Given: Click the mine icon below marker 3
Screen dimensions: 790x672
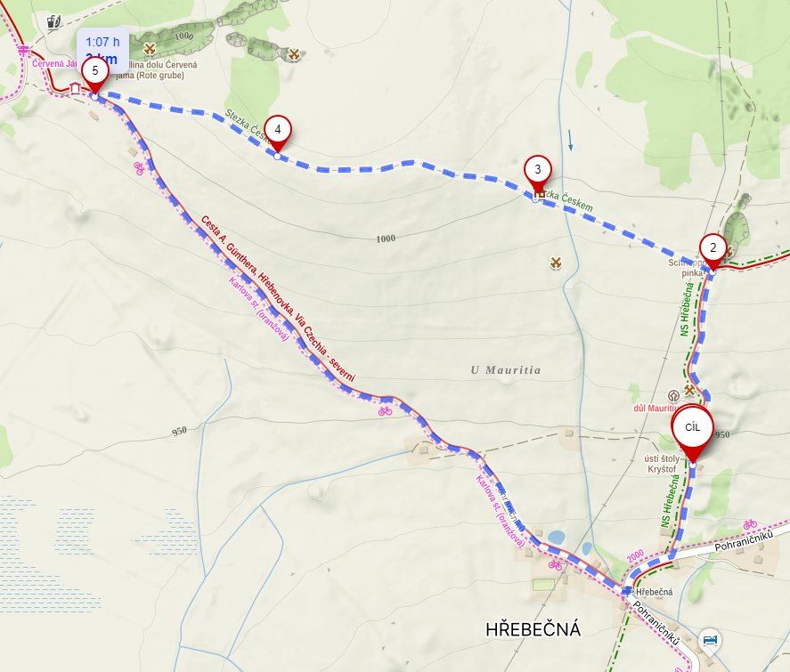Looking at the screenshot, I should 556,263.
